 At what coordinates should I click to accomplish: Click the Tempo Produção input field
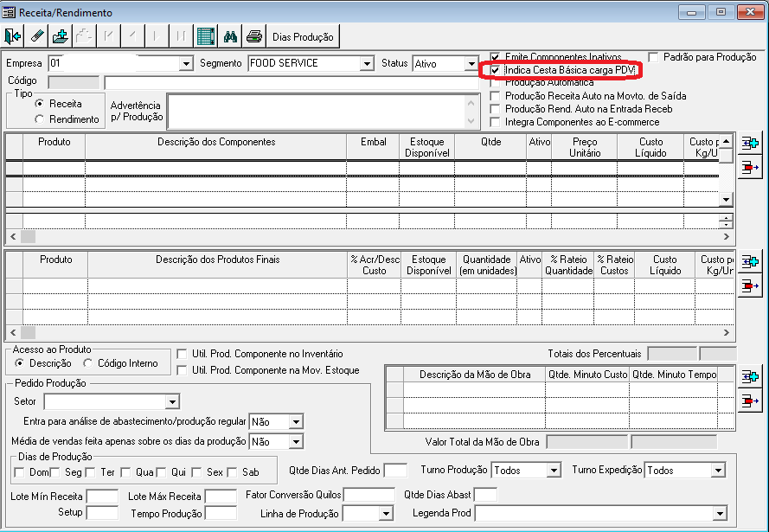click(x=221, y=513)
